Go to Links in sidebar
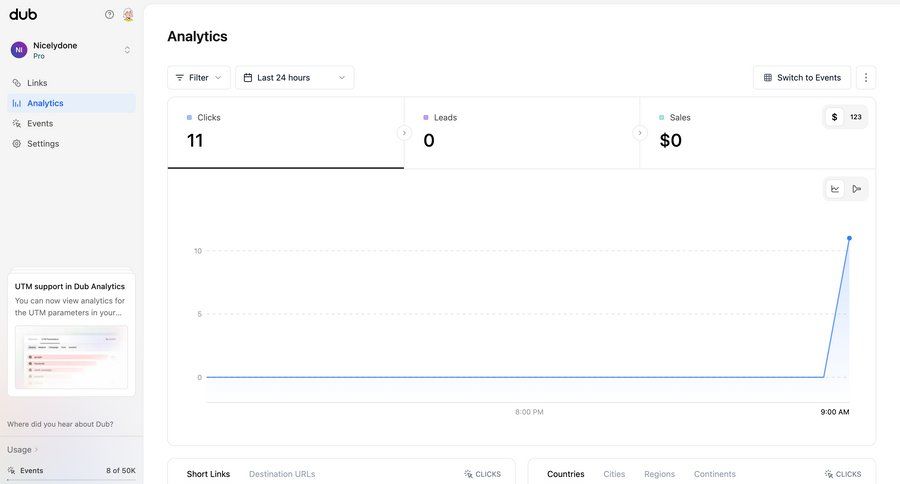The image size is (900, 484). click(x=72, y=83)
